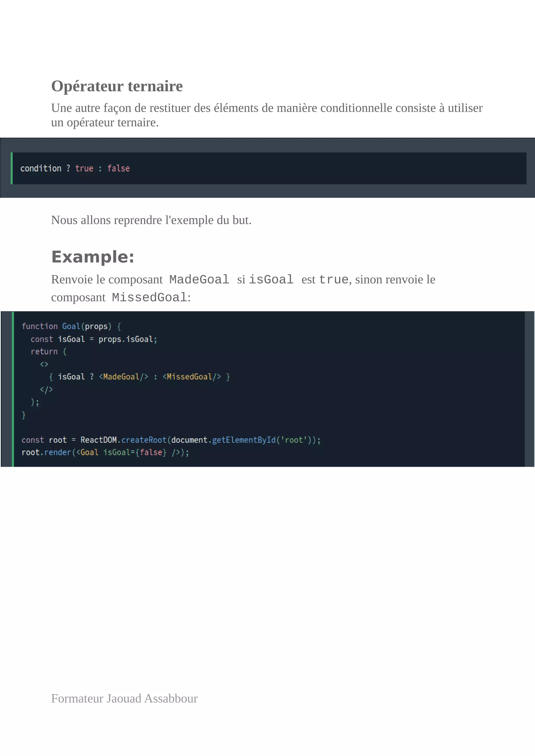Click the 'Example:' heading
This screenshot has height=756, width=535.
[92, 257]
